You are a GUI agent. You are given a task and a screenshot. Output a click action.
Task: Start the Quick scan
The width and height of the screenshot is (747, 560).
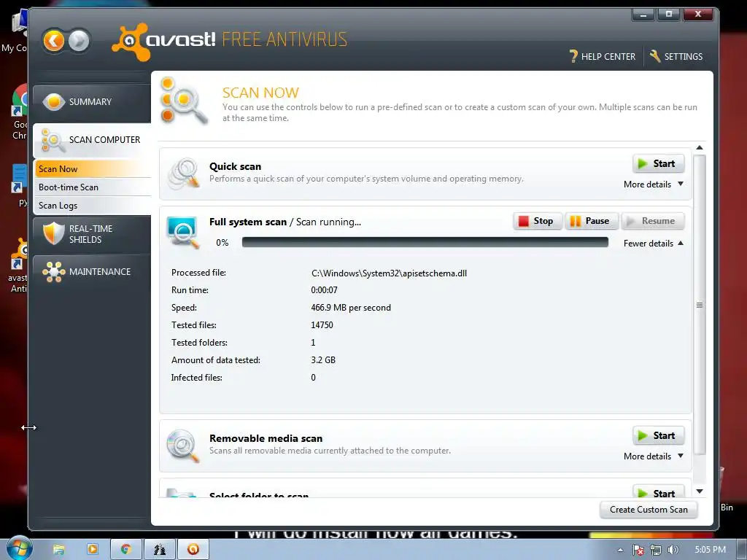(x=659, y=163)
